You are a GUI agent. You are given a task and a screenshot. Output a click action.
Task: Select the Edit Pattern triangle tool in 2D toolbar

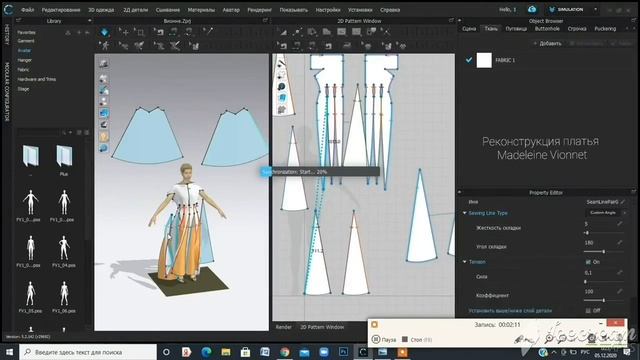(282, 32)
